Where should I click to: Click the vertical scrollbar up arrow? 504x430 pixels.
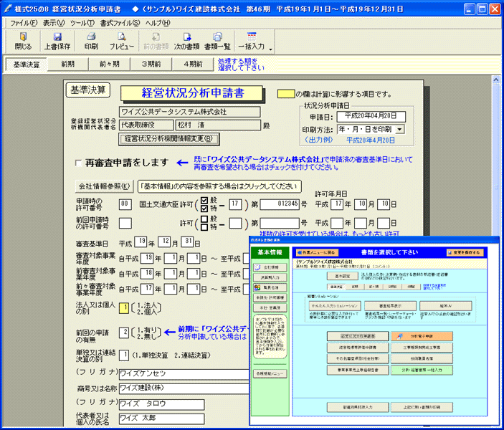pos(496,80)
